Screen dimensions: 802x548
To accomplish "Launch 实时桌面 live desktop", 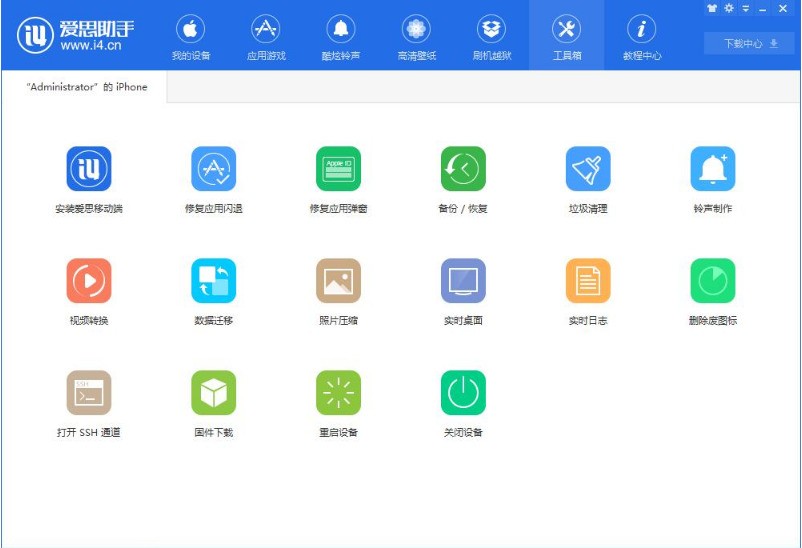I will (x=463, y=280).
